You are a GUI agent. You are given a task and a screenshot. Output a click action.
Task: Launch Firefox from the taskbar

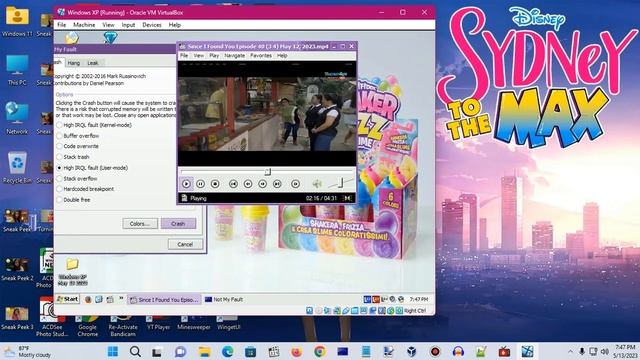pos(297,351)
